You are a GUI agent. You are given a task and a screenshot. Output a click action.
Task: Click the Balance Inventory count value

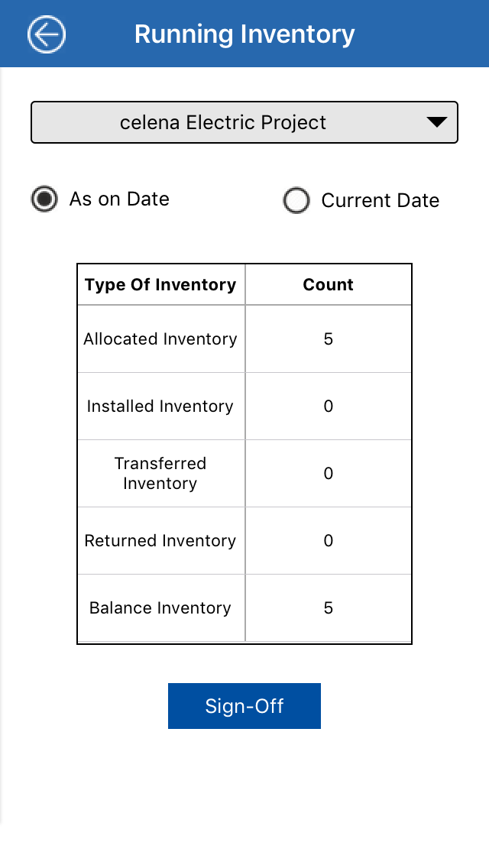pyautogui.click(x=329, y=608)
